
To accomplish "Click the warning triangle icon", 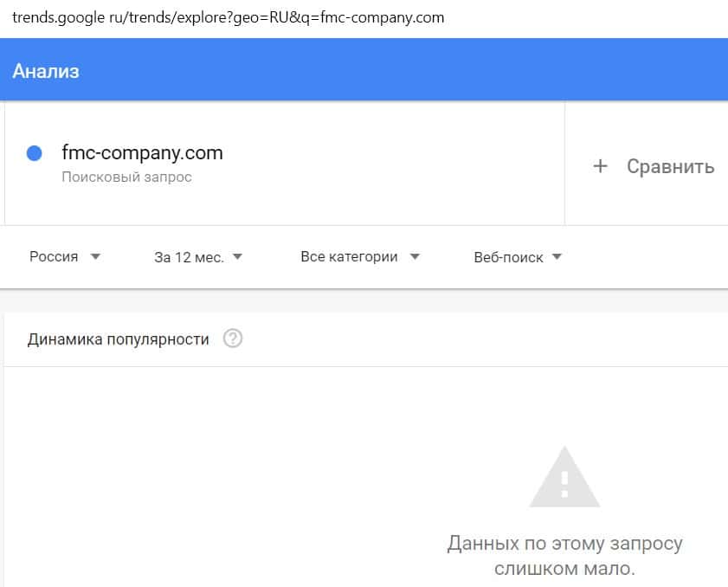I will click(x=564, y=477).
